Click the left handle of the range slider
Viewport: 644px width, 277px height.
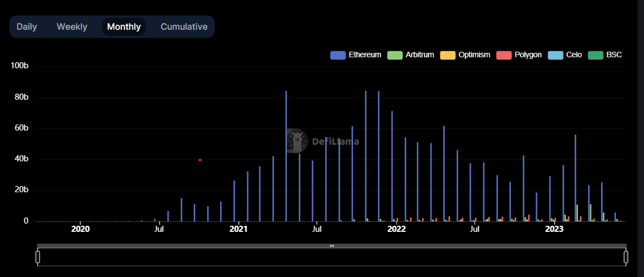38,257
